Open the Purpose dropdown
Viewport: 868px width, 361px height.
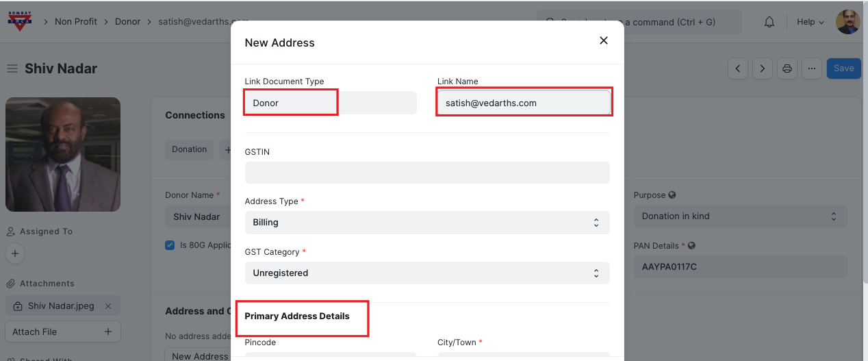click(x=739, y=216)
